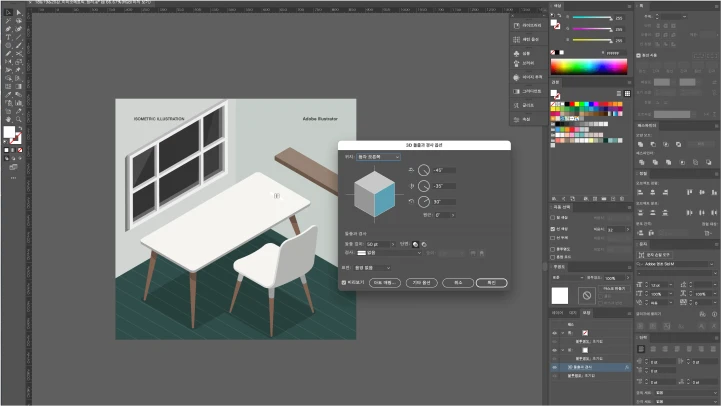
Task: Enable Opacity checkbox in Magic Wand panel
Action: point(553,249)
